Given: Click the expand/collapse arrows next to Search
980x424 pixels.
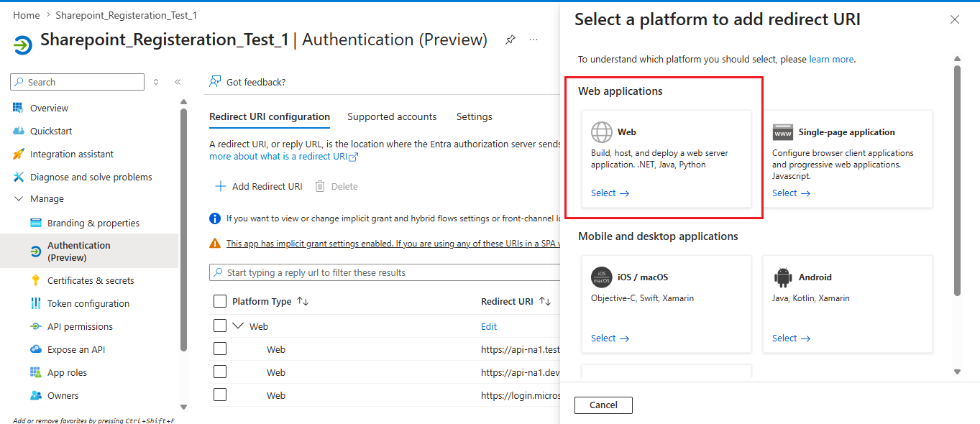Looking at the screenshot, I should point(156,82).
